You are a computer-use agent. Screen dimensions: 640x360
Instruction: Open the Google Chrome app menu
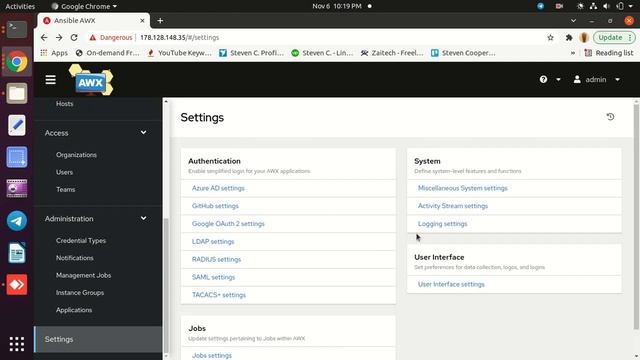click(84, 6)
